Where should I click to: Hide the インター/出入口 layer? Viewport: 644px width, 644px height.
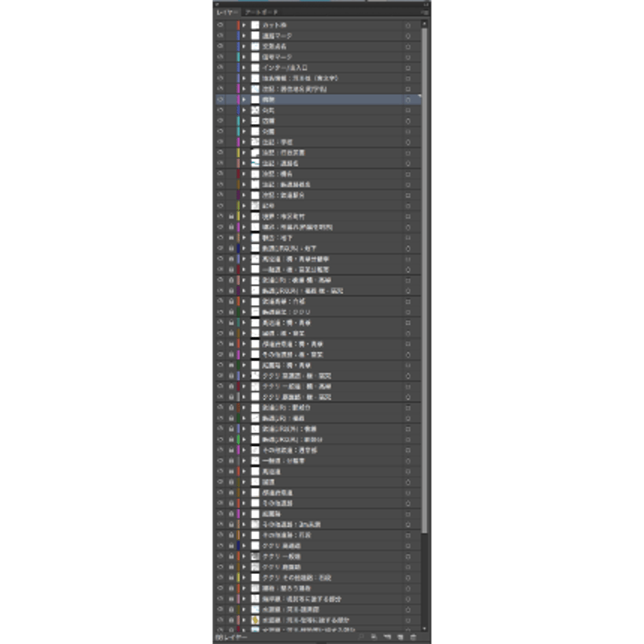click(x=220, y=67)
